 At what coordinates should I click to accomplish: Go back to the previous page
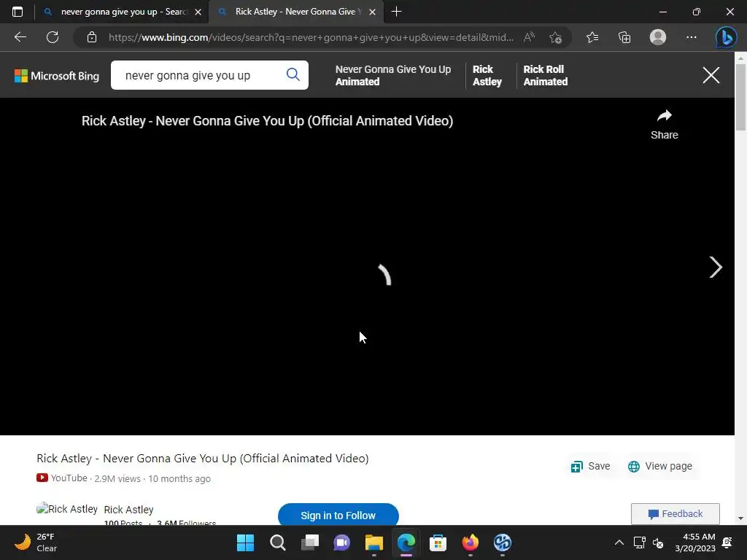[x=20, y=37]
